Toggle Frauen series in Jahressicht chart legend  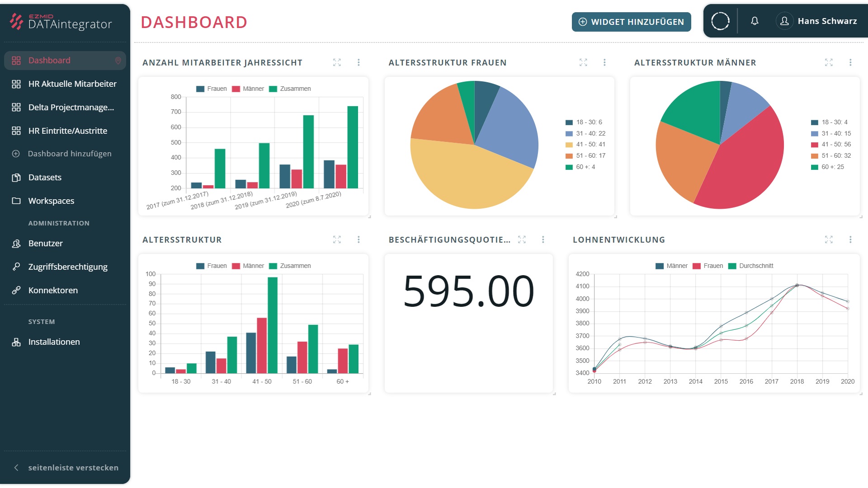212,89
